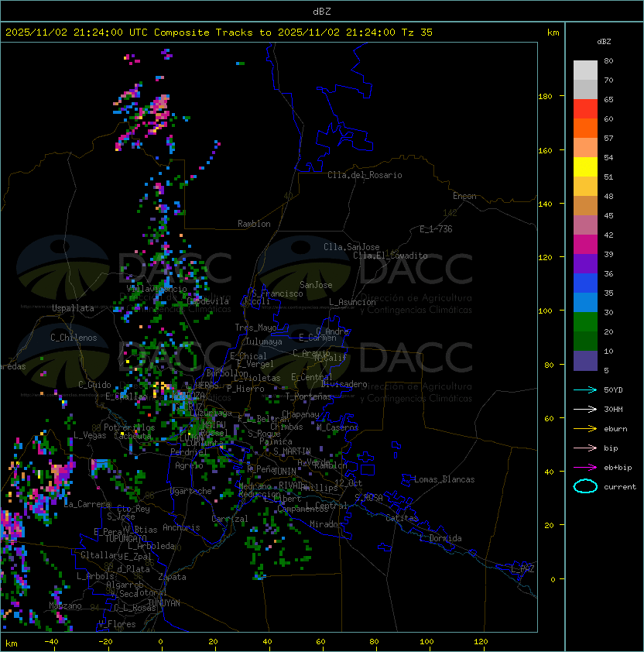Click the 'Tres_Mayo' label
Viewport: 644px width, 652px height.
pyautogui.click(x=255, y=328)
